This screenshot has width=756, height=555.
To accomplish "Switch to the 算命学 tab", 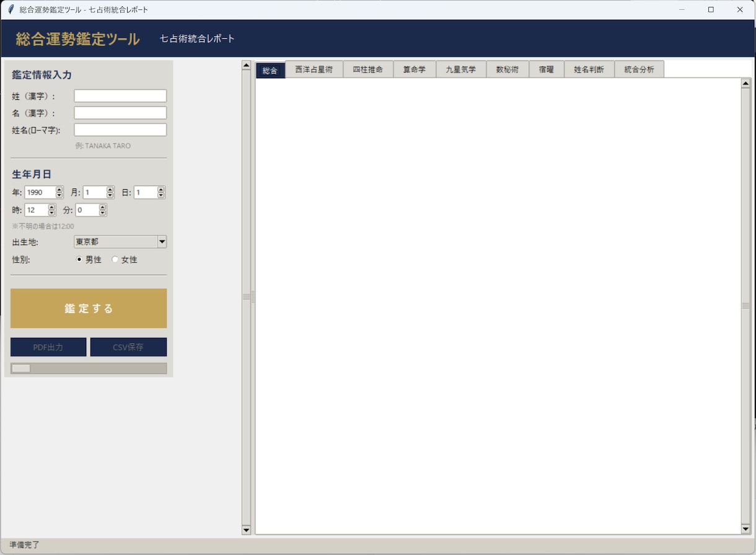I will click(x=415, y=69).
